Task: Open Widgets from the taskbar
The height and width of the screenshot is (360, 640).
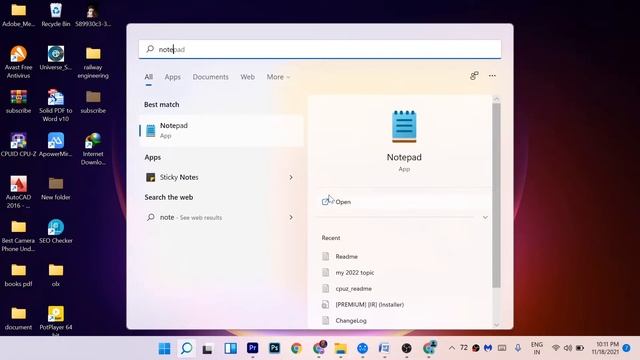Action: (x=231, y=348)
